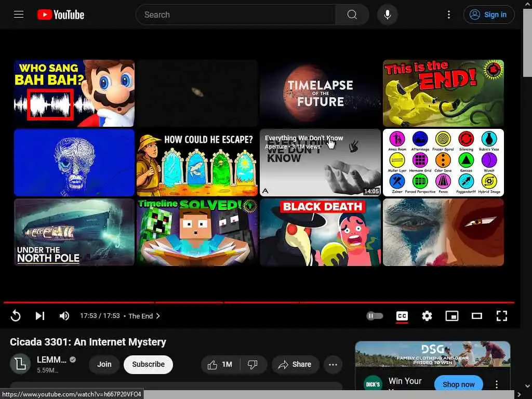532x399 pixels.
Task: Click the horizontal scrollbar right arrow
Action: pyautogui.click(x=518, y=395)
